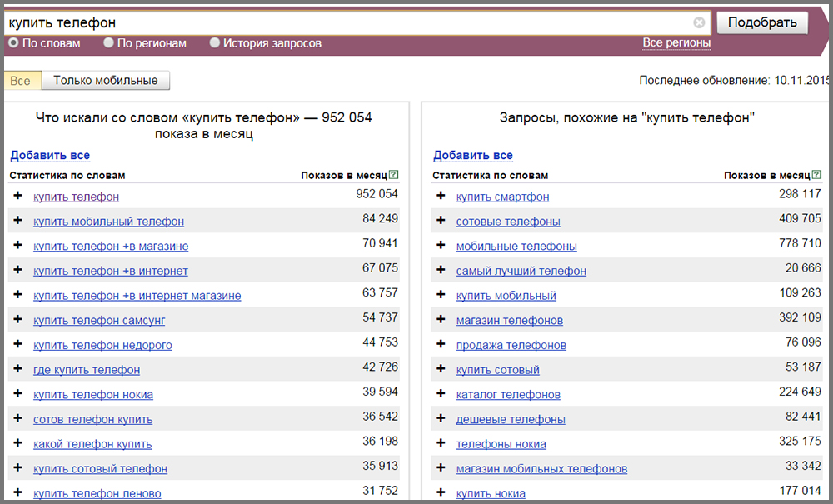The image size is (833, 504).
Task: Open the «купить телефон недорого» query link
Action: click(x=102, y=345)
